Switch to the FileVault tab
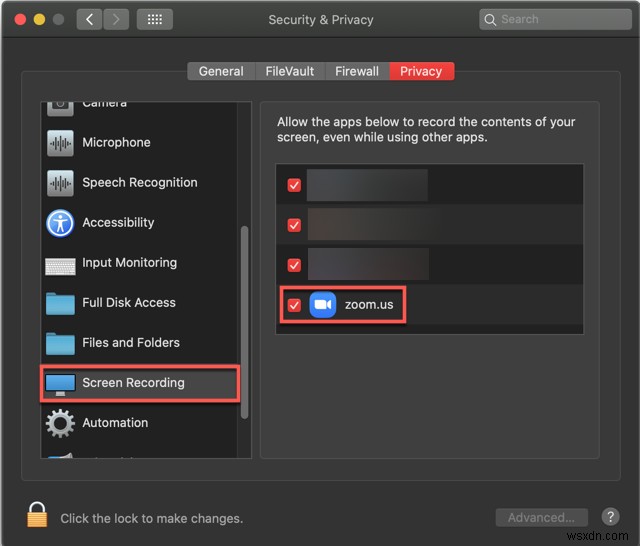Viewport: 640px width, 546px height. pos(290,71)
